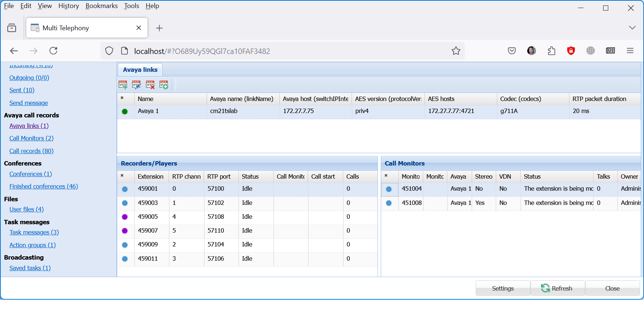
Task: Open the Action groups (1) link
Action: pyautogui.click(x=32, y=245)
